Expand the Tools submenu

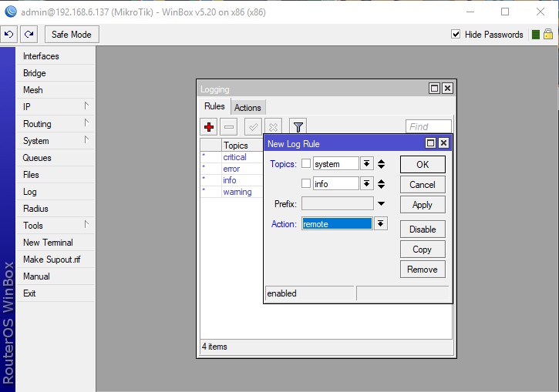pyautogui.click(x=86, y=224)
